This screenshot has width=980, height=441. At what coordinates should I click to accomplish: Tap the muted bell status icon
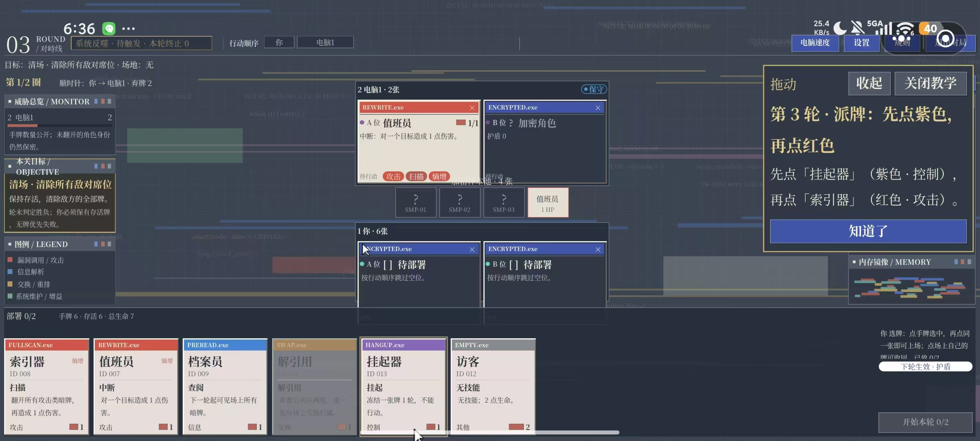pos(857,28)
